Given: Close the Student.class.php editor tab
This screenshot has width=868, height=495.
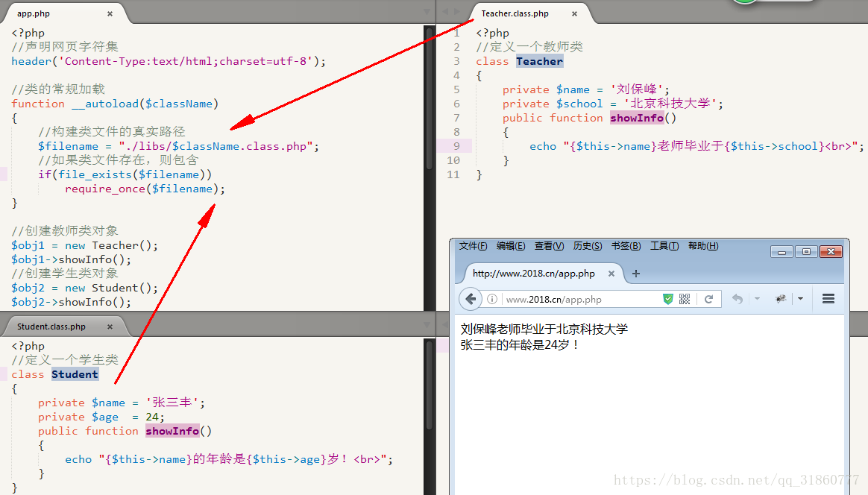Looking at the screenshot, I should coord(110,327).
